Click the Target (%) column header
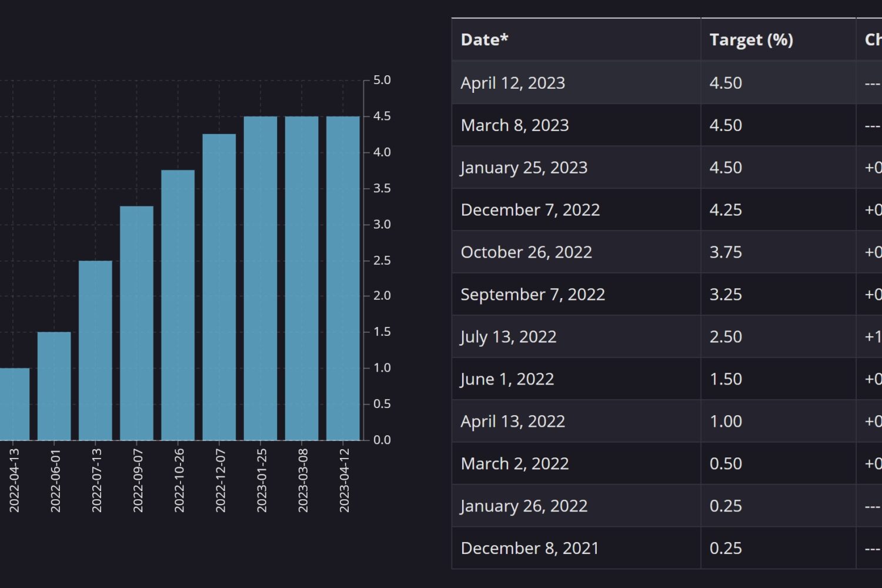 tap(751, 39)
